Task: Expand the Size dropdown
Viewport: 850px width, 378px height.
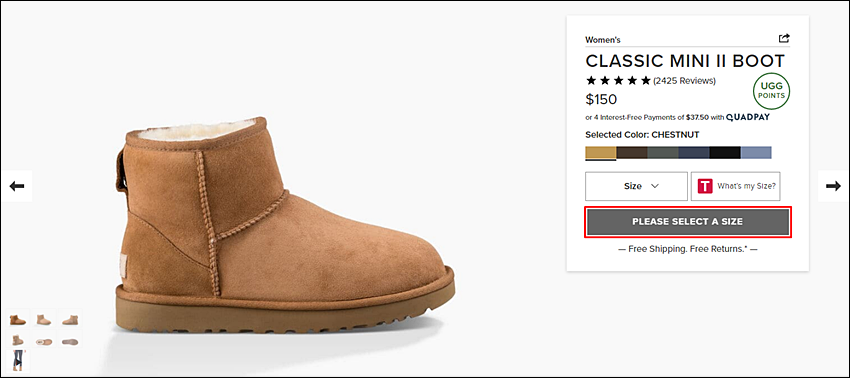Action: coord(636,186)
